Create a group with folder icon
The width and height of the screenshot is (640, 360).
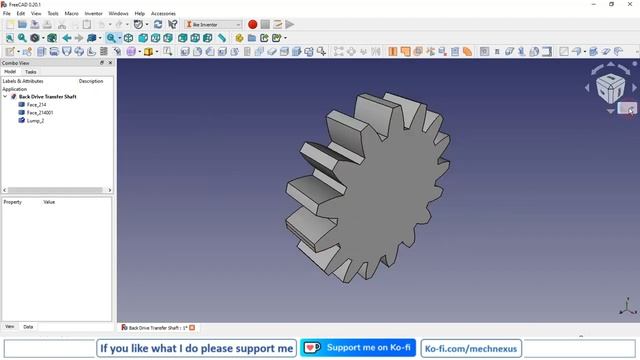point(252,38)
